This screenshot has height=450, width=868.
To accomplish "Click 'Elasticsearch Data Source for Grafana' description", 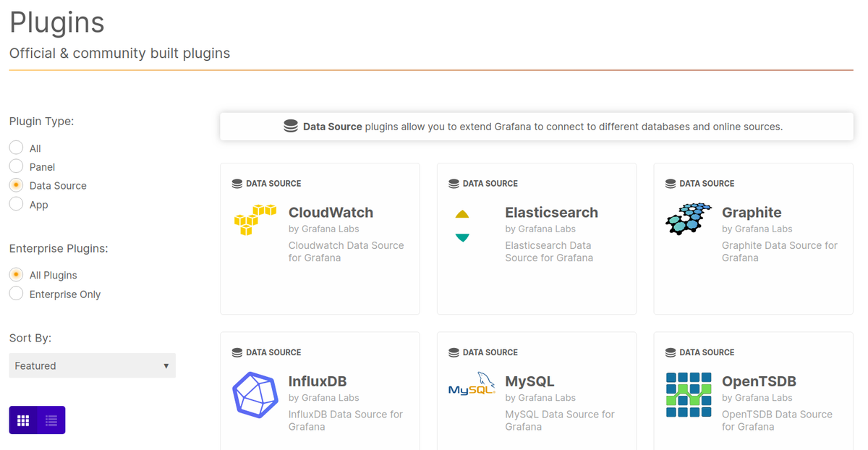I will (x=549, y=252).
